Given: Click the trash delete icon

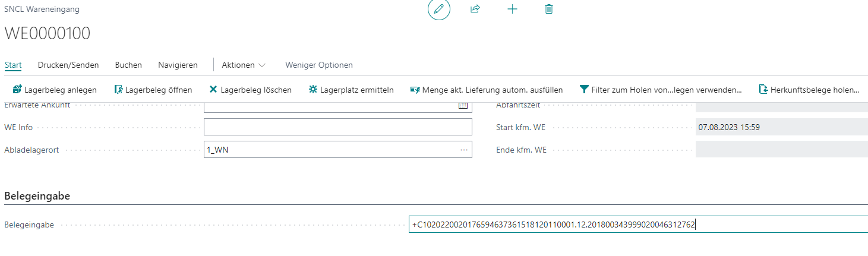Looking at the screenshot, I should tap(549, 10).
